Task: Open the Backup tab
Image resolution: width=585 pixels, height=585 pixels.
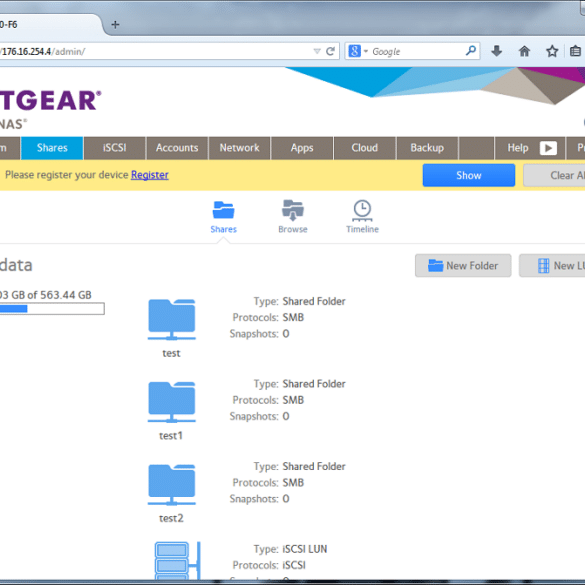Action: [427, 148]
